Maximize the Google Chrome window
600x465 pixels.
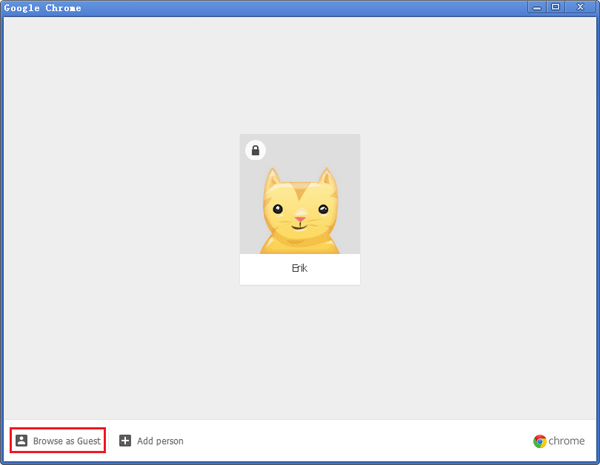(556, 7)
